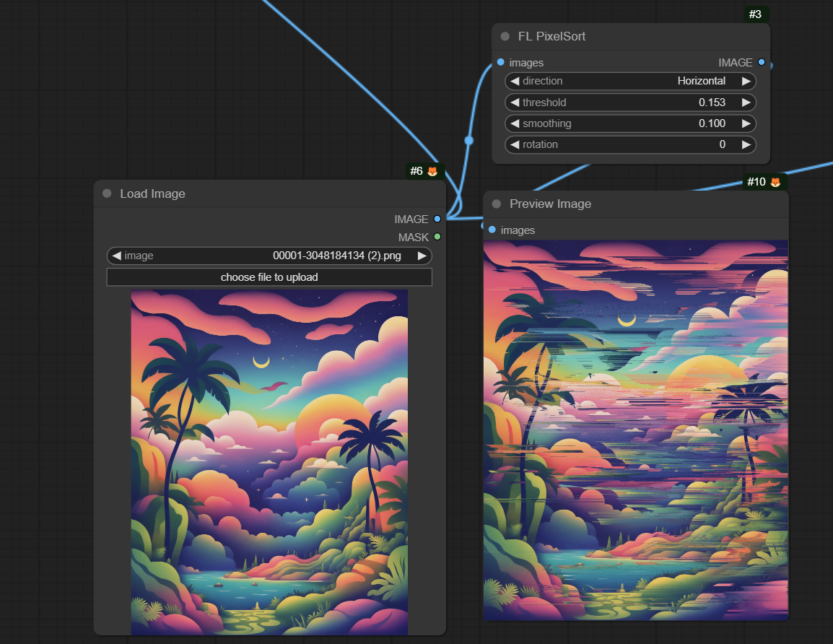Switch direction to previous option with left arrow
The height and width of the screenshot is (644, 833).
(x=515, y=81)
